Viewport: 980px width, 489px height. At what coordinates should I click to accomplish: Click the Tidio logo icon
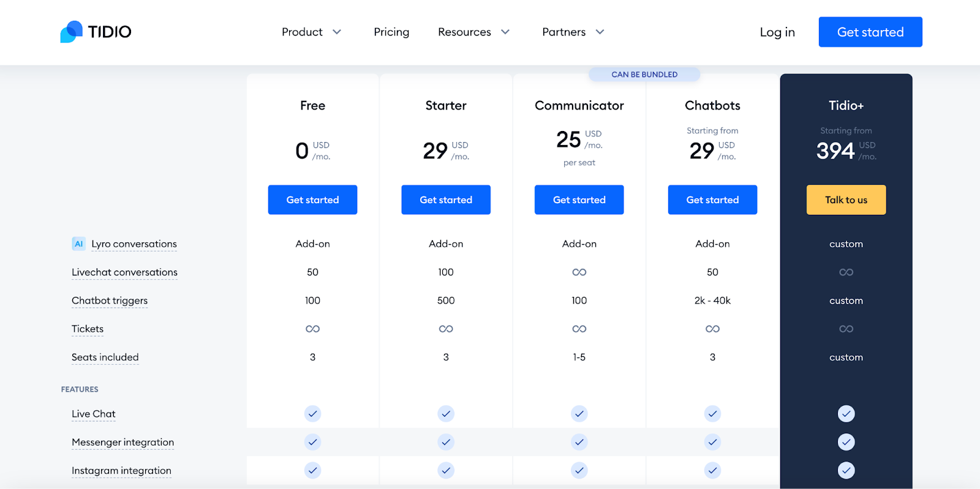72,32
